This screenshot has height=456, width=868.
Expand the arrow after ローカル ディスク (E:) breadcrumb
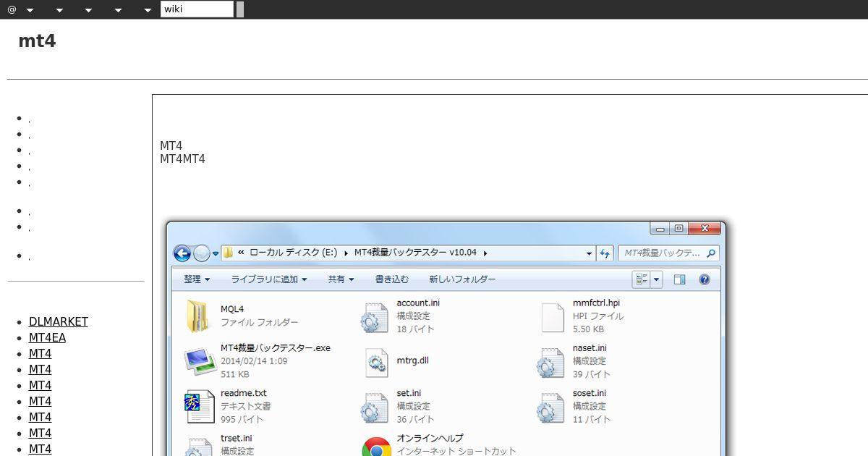click(346, 253)
